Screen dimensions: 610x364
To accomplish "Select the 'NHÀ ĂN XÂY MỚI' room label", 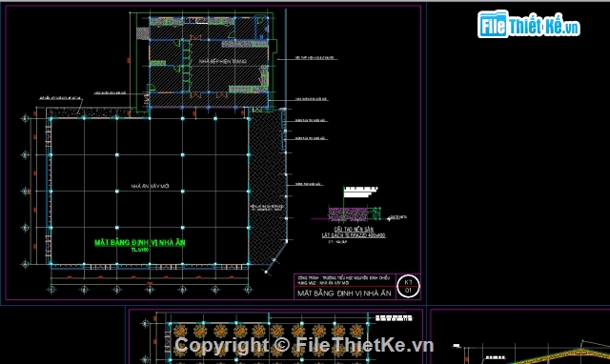I will click(150, 186).
